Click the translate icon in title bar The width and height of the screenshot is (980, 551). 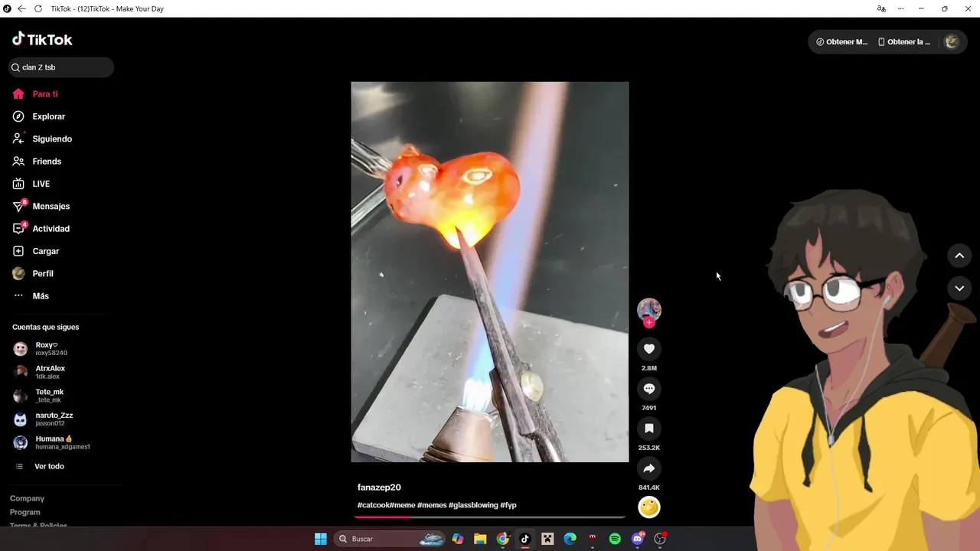pyautogui.click(x=881, y=8)
